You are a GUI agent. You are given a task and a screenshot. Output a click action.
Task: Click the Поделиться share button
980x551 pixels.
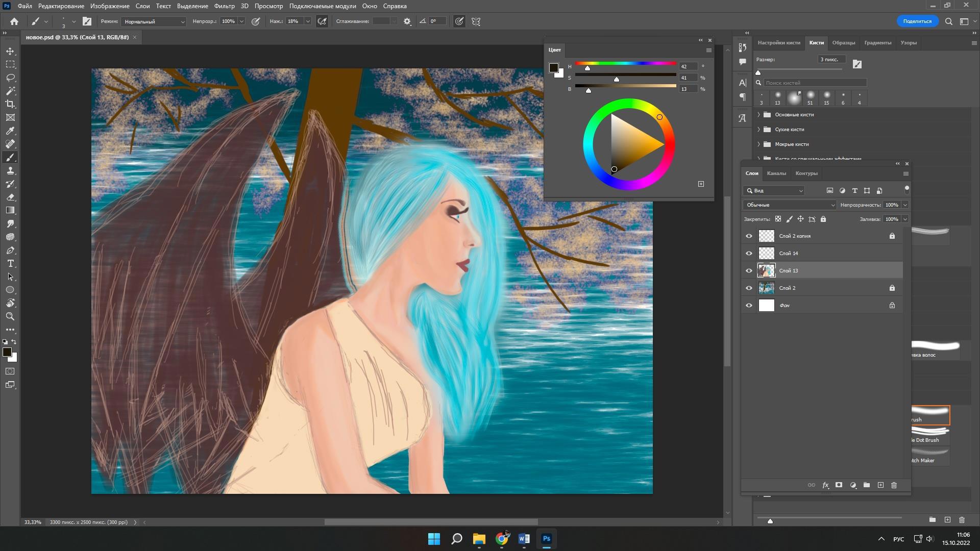coord(917,21)
